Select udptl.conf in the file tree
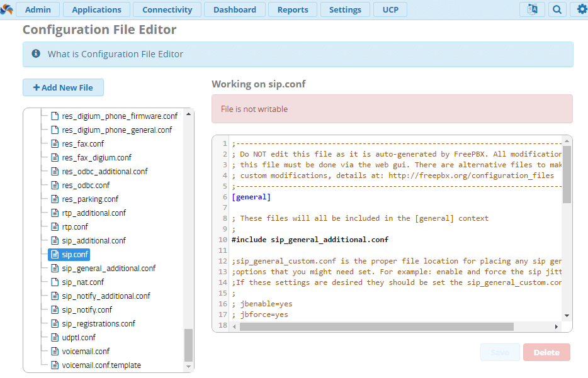The height and width of the screenshot is (378, 588). point(79,338)
